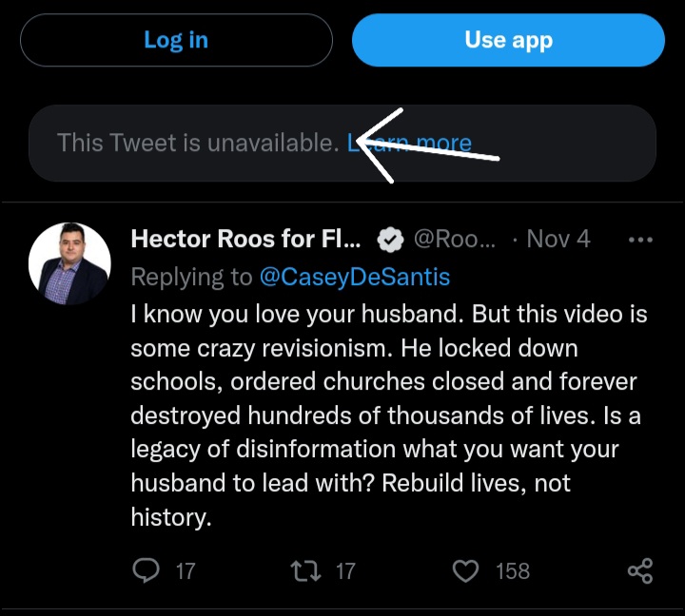685x616 pixels.
Task: Click the Hector Roos display name
Action: point(245,239)
